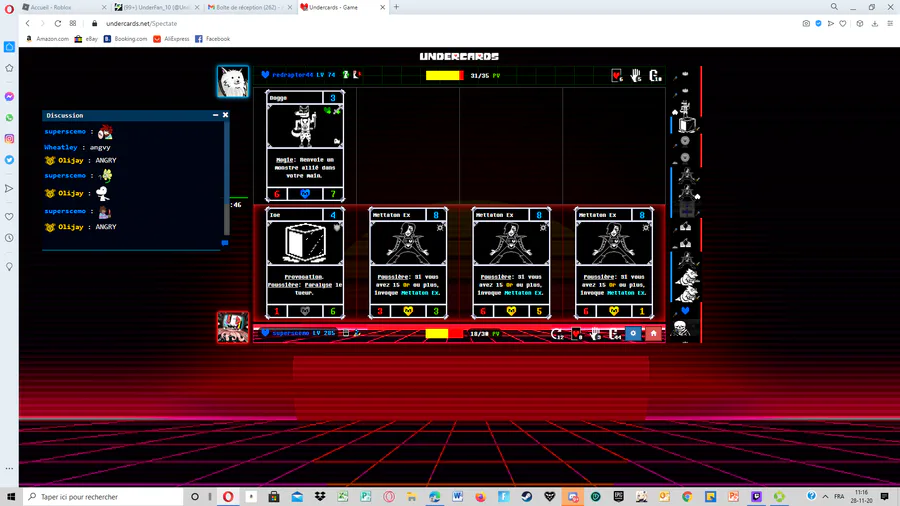Open Opera sidebar three-dot setup menu
The image size is (900, 506).
click(x=9, y=468)
